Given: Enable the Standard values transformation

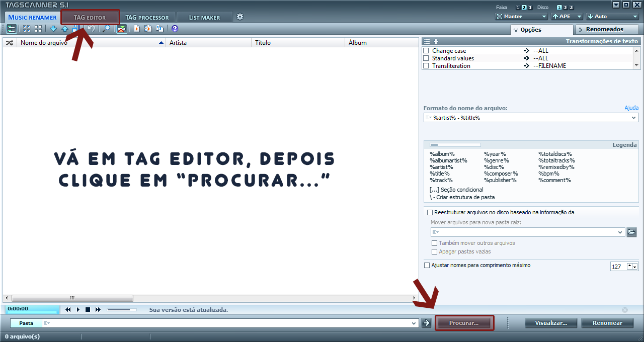Looking at the screenshot, I should (426, 58).
